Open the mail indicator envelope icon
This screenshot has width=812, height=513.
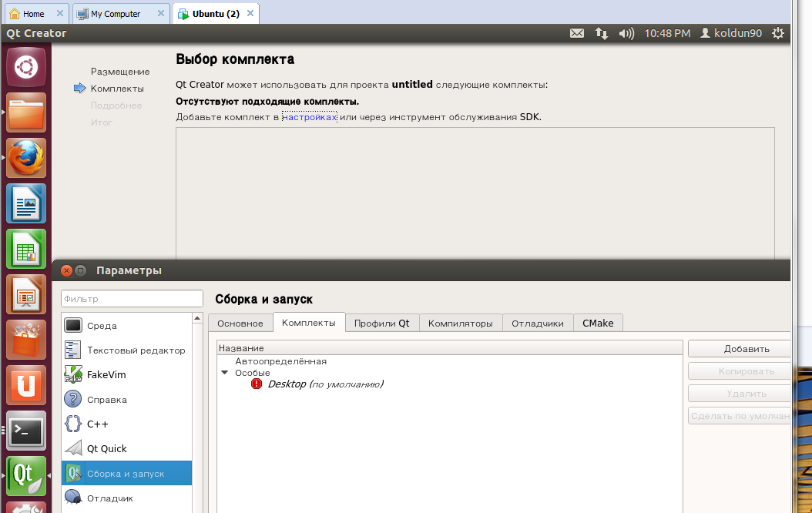(577, 33)
